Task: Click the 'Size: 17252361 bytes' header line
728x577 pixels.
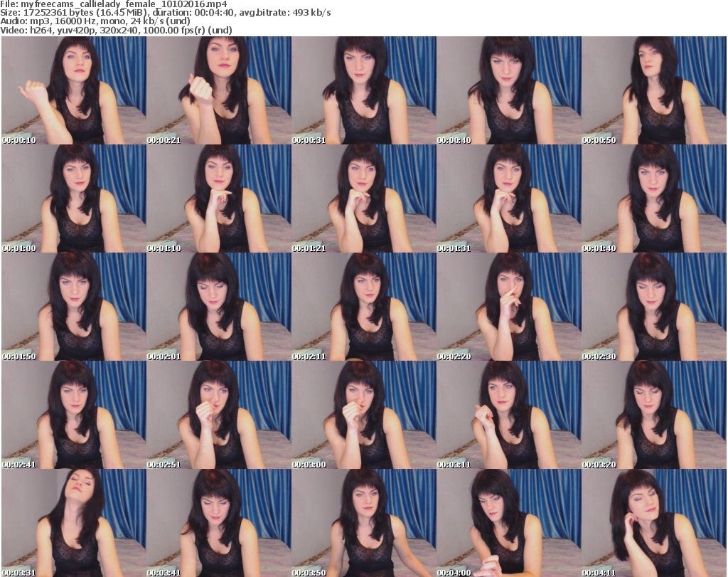Action: pyautogui.click(x=165, y=13)
